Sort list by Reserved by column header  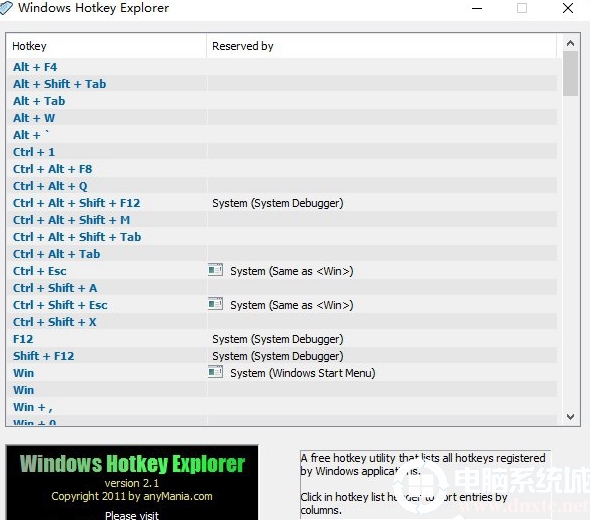[x=381, y=46]
